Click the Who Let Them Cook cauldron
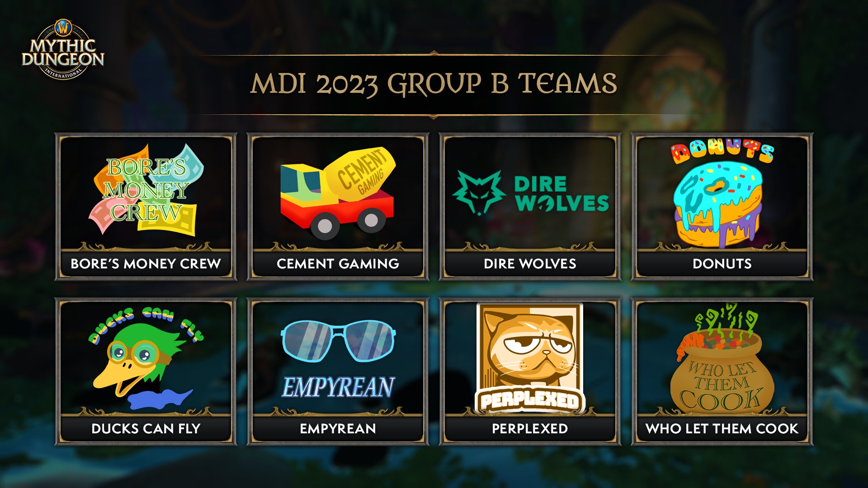This screenshot has width=868, height=488. (x=722, y=358)
